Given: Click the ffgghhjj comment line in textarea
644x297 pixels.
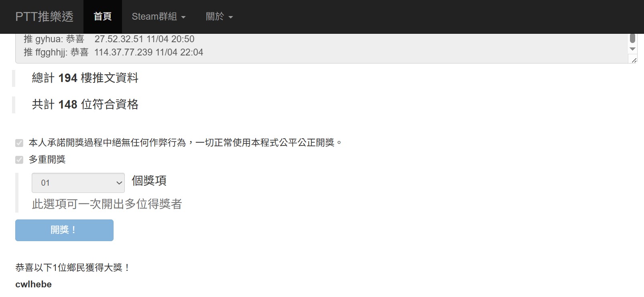Looking at the screenshot, I should click(114, 52).
